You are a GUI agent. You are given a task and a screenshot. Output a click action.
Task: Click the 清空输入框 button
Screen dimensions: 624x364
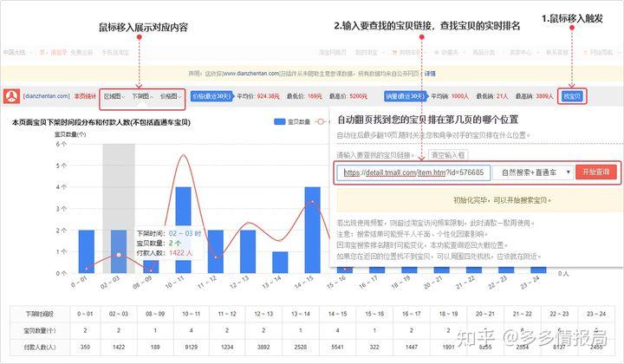[448, 155]
